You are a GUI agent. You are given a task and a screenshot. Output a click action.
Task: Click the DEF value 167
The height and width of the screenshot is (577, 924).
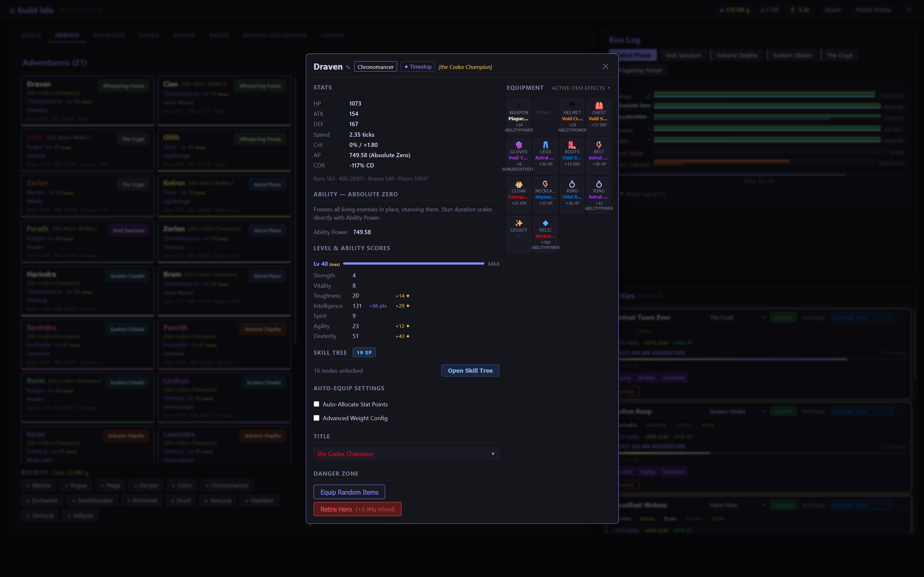click(x=354, y=124)
